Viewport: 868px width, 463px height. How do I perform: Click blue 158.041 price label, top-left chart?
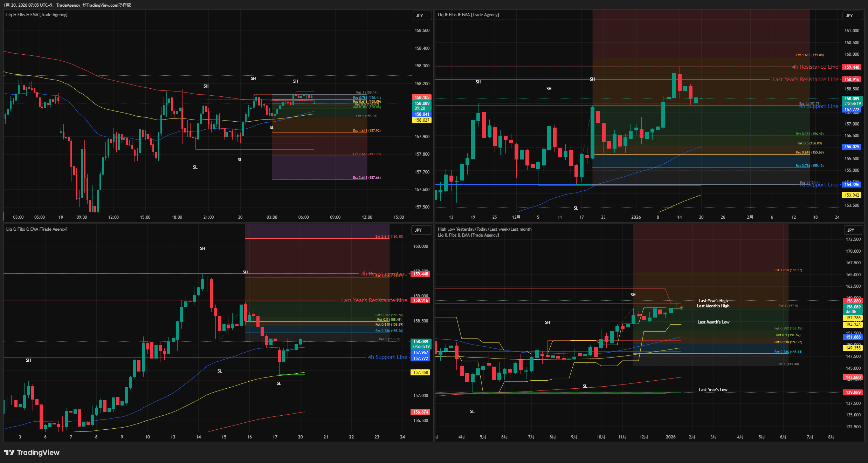point(422,114)
